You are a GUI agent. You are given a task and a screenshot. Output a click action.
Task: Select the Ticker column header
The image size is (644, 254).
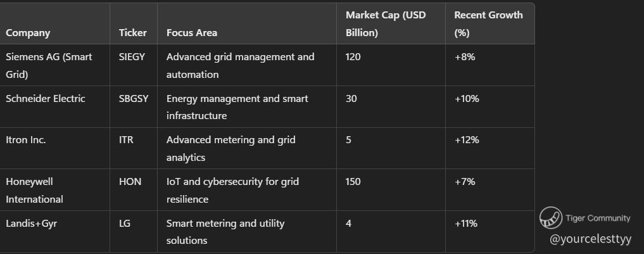coord(132,33)
